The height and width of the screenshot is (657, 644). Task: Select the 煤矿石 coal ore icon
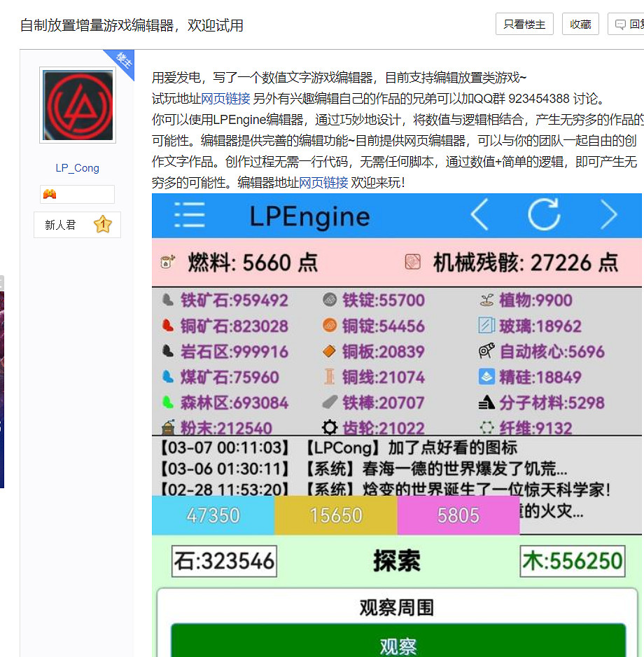click(x=167, y=376)
